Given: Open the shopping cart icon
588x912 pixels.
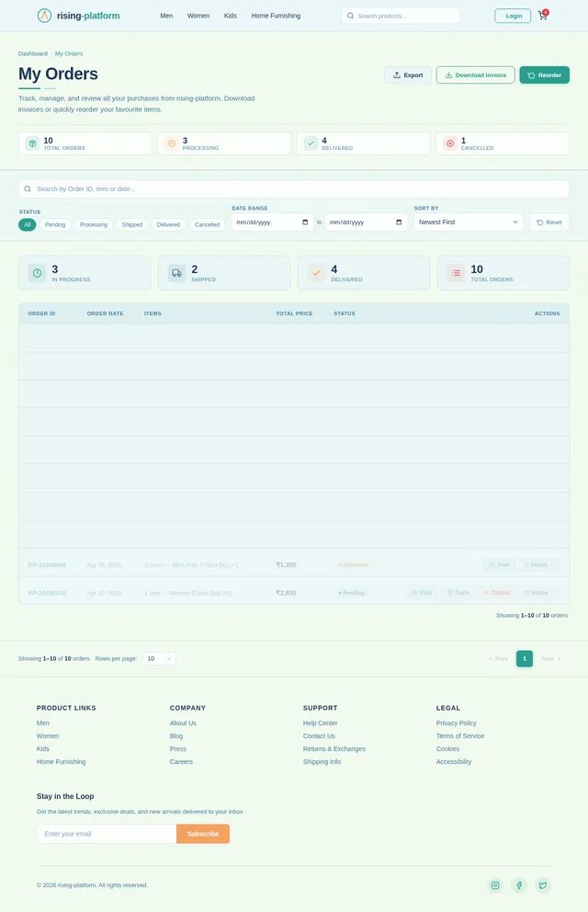Looking at the screenshot, I should (x=543, y=16).
